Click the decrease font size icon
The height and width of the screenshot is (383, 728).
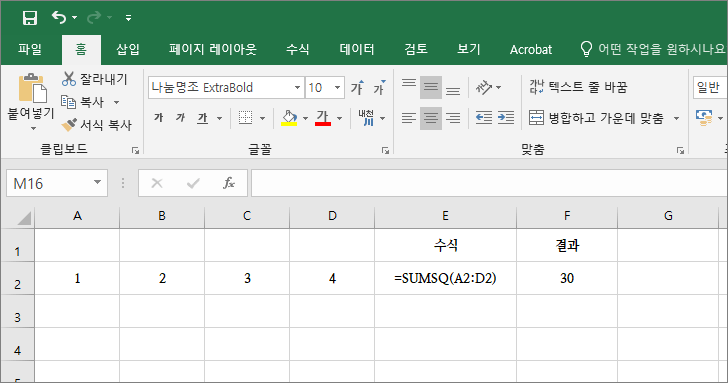click(x=379, y=87)
